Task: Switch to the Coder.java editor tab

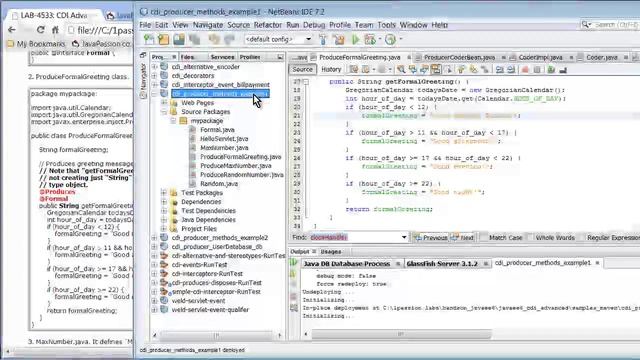Action: (601, 58)
